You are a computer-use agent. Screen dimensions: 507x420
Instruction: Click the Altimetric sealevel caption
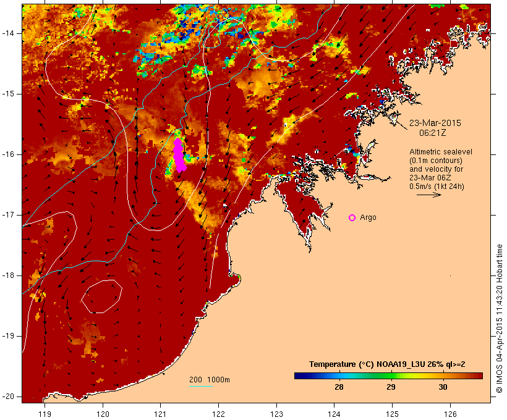coord(441,152)
